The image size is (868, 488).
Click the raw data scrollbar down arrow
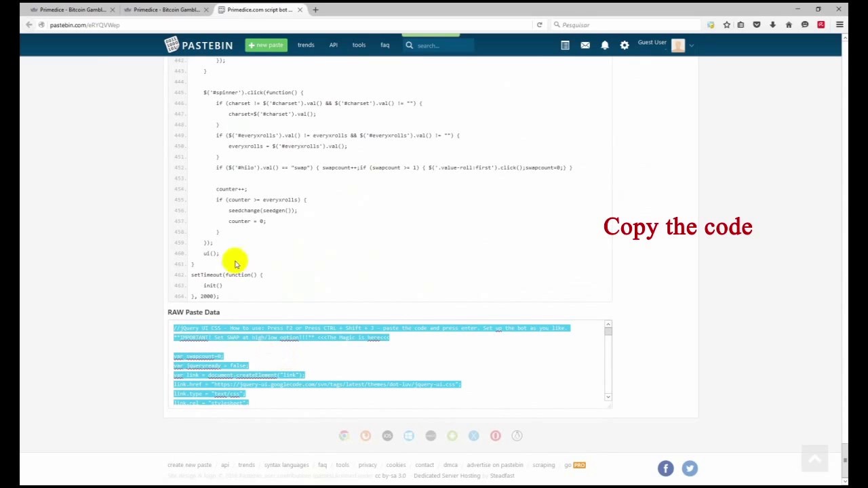pos(608,397)
